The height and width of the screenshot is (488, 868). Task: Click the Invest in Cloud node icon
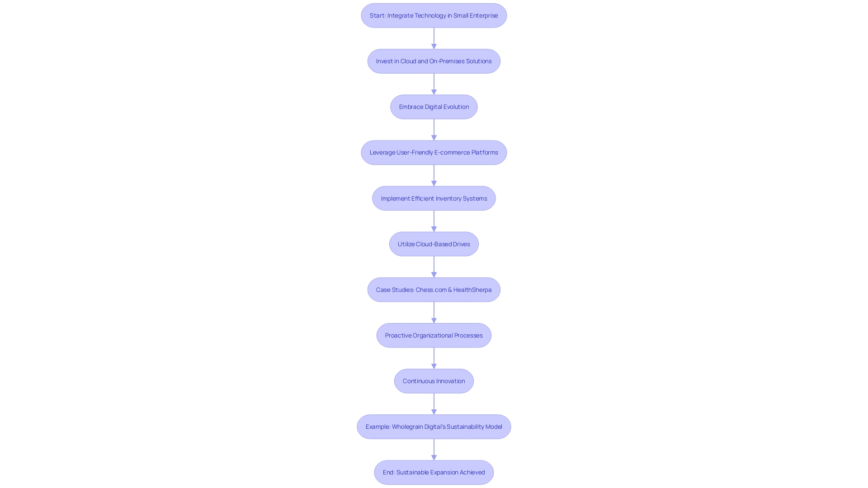[x=434, y=61]
